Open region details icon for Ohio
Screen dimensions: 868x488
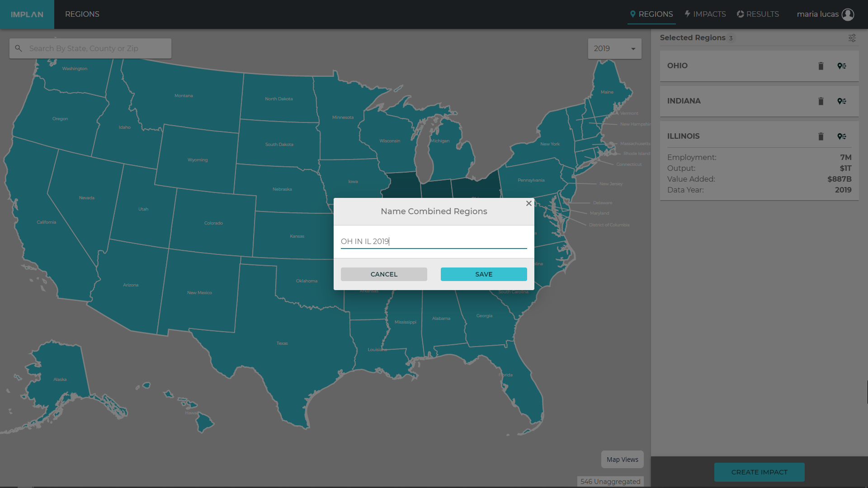click(x=842, y=66)
